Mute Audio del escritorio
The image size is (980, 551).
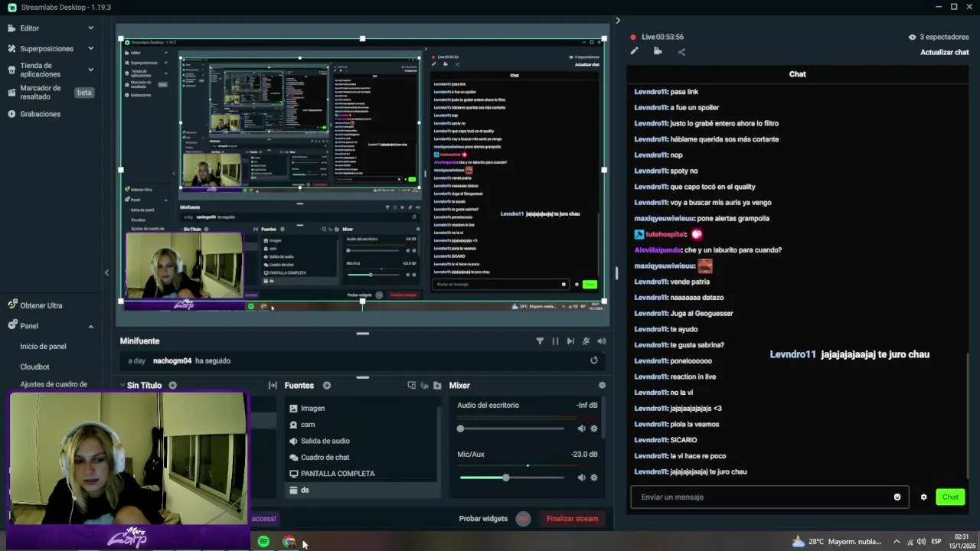click(x=581, y=429)
